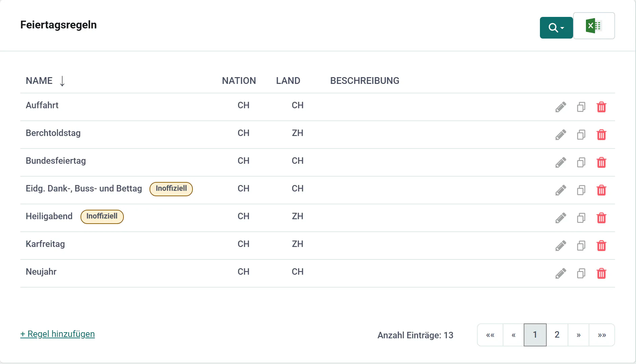Delete the Karfreitag rule
The image size is (636, 364).
point(601,246)
